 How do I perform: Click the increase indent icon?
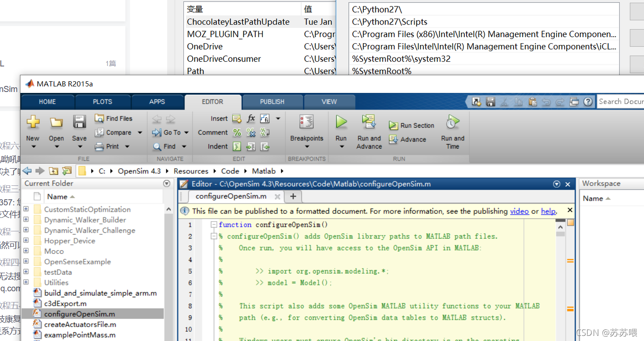coord(251,146)
